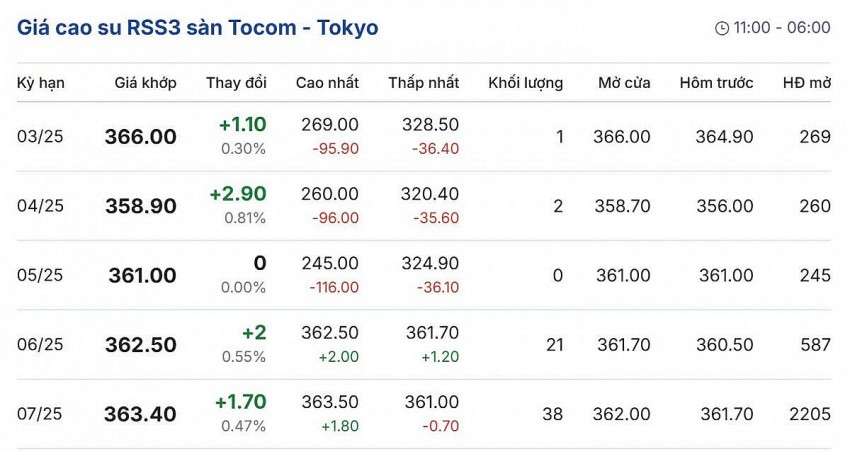Viewport: 850px width, 452px height.
Task: Click the Khối lượng column header
Action: point(525,83)
